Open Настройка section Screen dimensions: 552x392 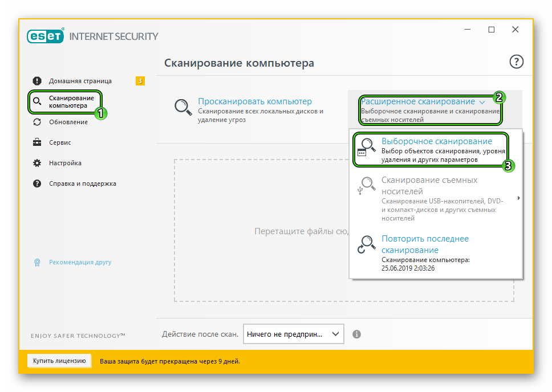65,163
